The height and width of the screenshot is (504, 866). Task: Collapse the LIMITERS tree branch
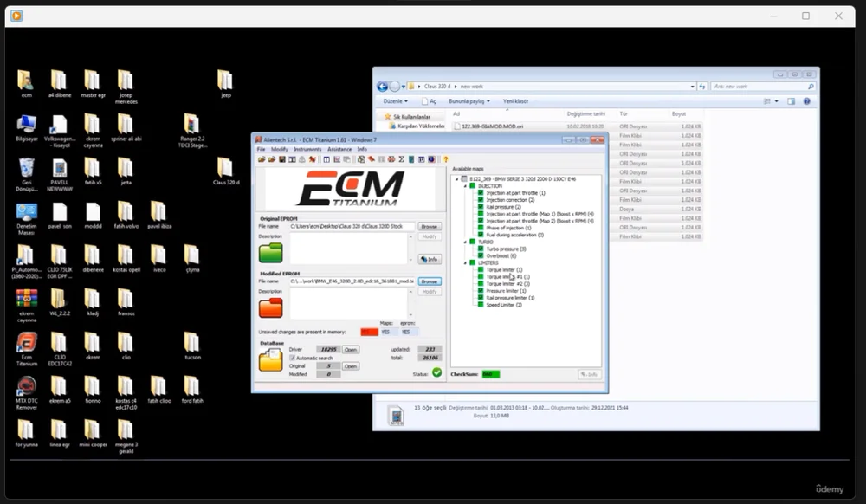pos(463,262)
